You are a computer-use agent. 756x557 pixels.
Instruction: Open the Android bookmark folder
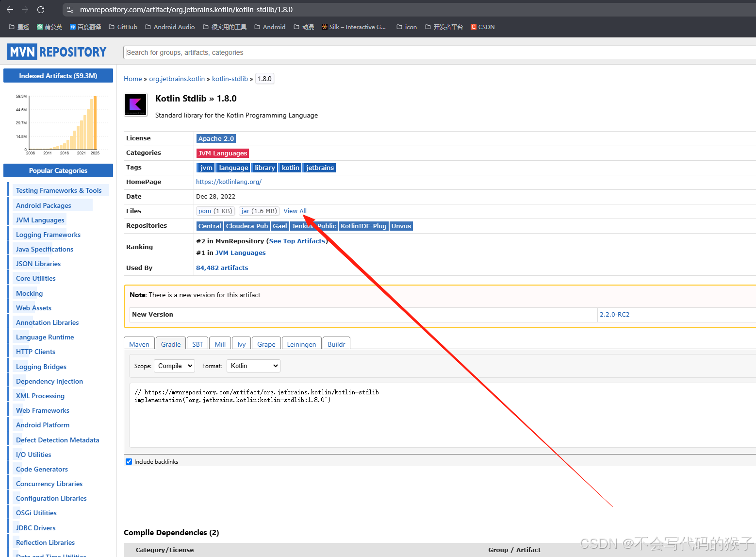tap(270, 27)
